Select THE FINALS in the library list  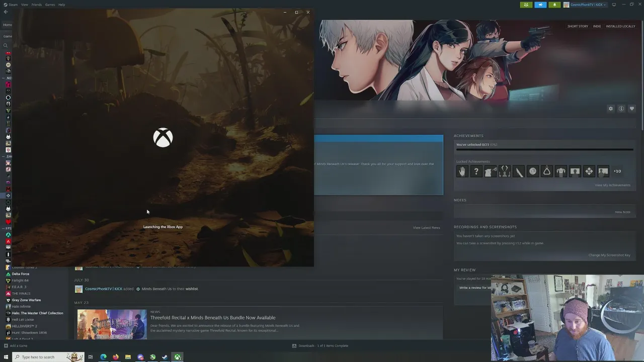click(21, 294)
